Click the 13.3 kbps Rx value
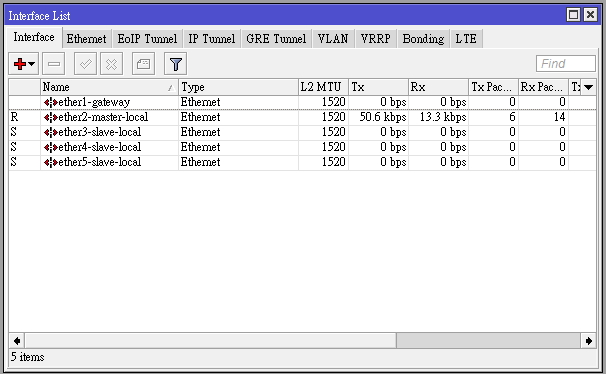The image size is (606, 374). pos(443,117)
